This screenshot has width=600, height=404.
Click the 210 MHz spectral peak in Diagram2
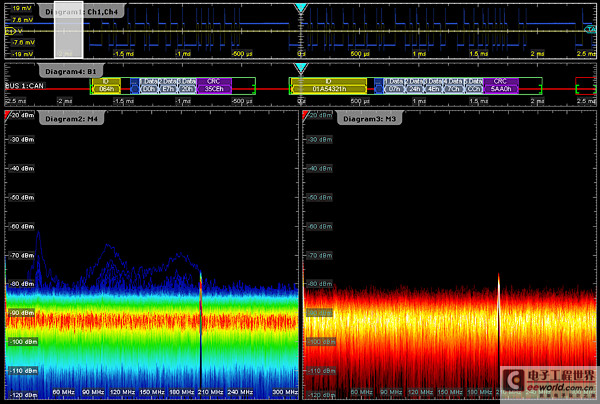[201, 291]
